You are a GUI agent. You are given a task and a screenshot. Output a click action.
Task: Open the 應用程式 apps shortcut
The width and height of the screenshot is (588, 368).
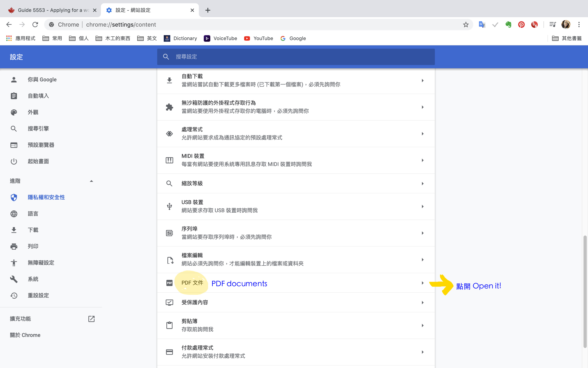(x=21, y=38)
